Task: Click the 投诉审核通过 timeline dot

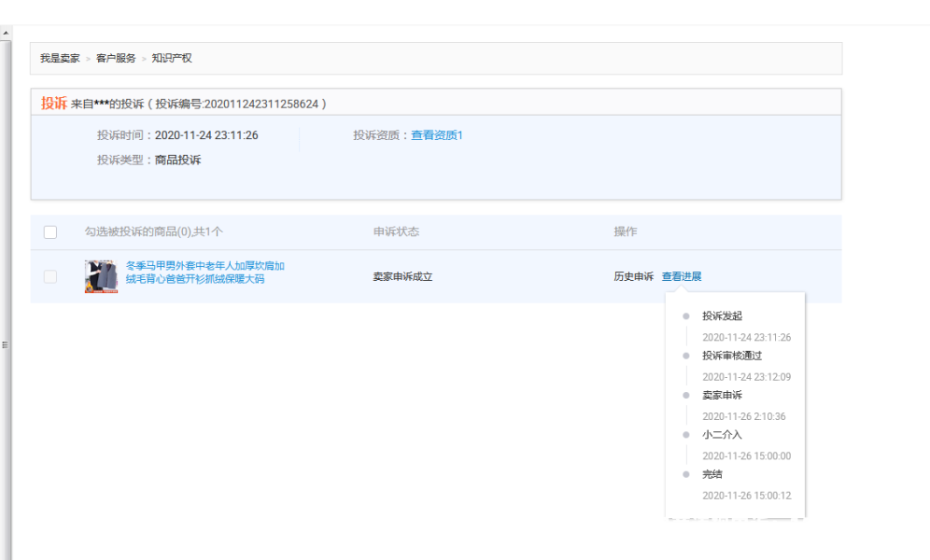Action: pyautogui.click(x=686, y=356)
